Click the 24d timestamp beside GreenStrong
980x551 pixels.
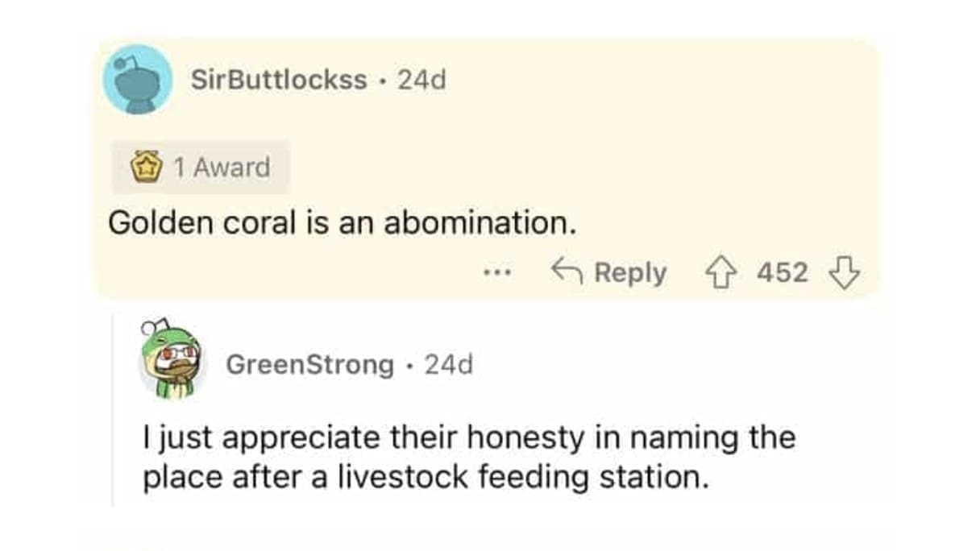click(449, 364)
